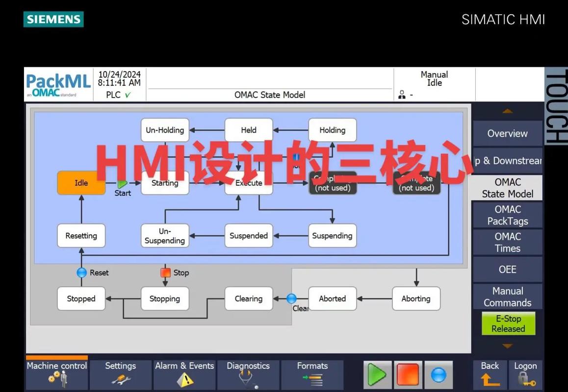This screenshot has height=392, width=568.
Task: Open the Diagnostics menu
Action: (248, 374)
